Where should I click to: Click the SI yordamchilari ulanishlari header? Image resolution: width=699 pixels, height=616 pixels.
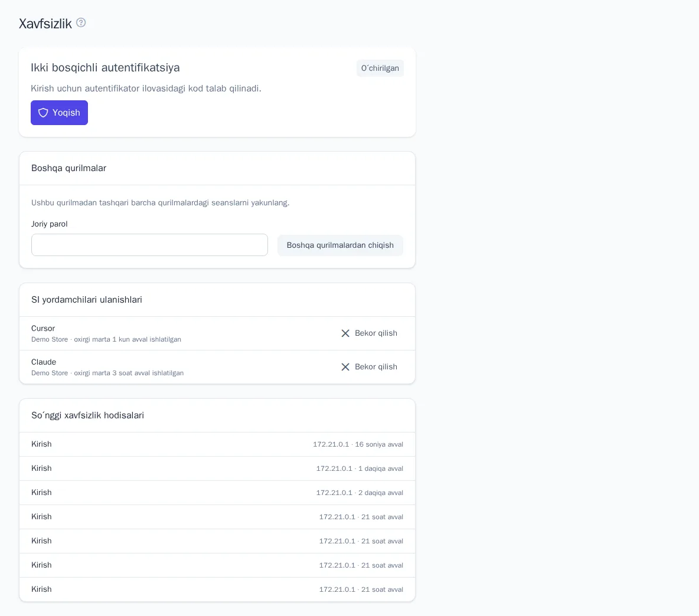click(86, 300)
